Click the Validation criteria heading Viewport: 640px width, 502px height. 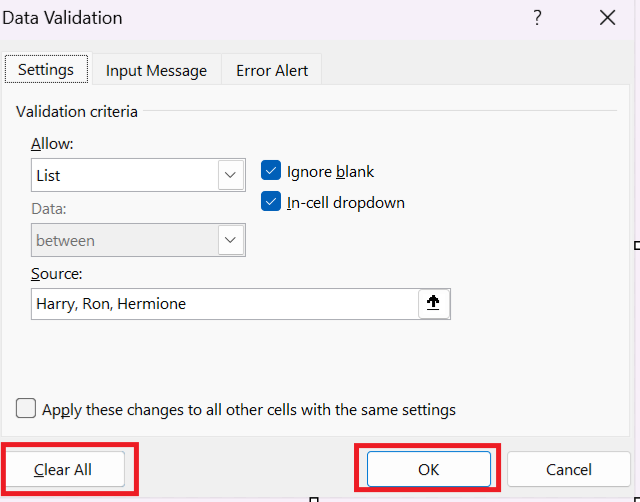pyautogui.click(x=77, y=111)
